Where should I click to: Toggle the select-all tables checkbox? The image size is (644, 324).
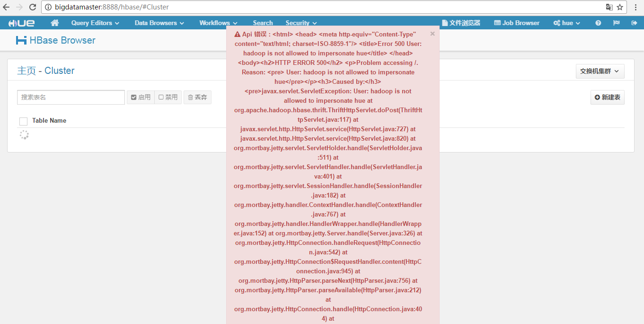click(23, 121)
